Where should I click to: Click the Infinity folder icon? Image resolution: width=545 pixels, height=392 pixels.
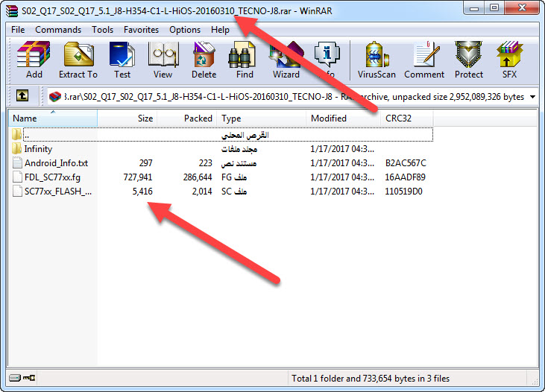pyautogui.click(x=16, y=149)
